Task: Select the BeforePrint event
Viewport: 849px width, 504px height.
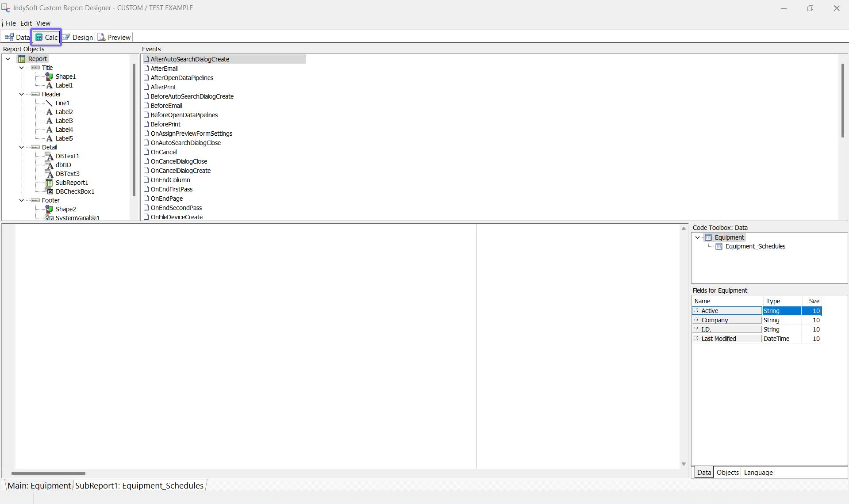Action: (x=165, y=124)
